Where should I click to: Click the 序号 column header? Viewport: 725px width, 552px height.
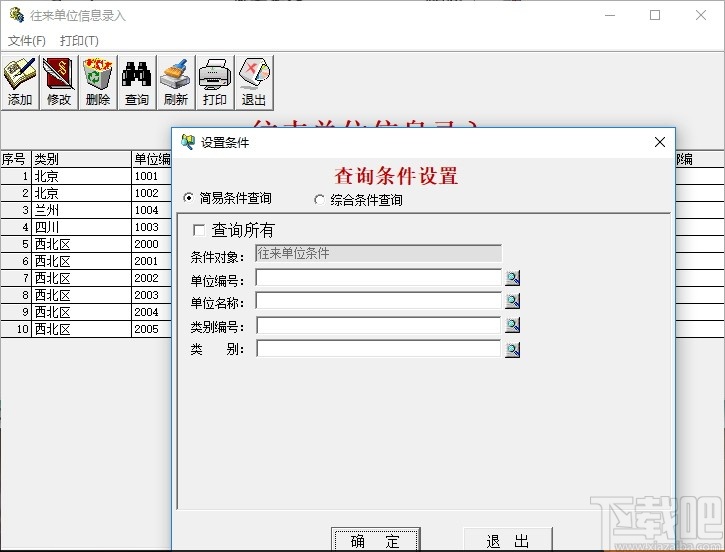[16, 159]
